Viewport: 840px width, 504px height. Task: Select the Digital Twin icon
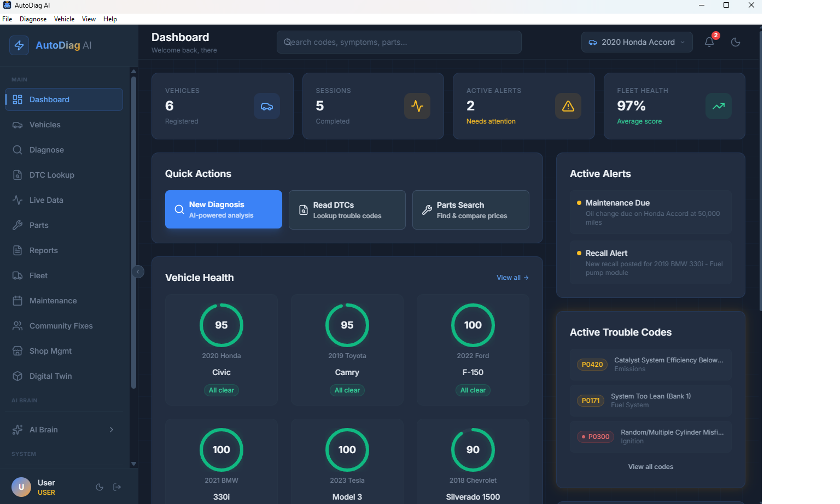[x=18, y=376]
